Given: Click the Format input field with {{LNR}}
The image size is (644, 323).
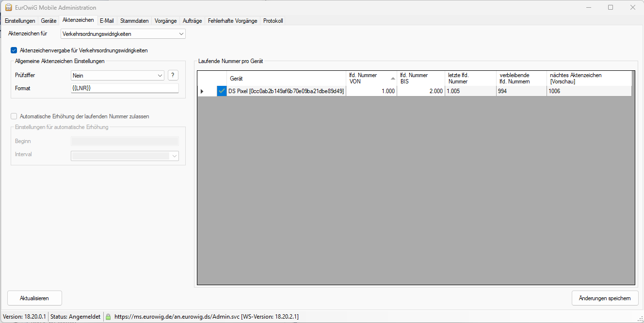Looking at the screenshot, I should coord(125,88).
